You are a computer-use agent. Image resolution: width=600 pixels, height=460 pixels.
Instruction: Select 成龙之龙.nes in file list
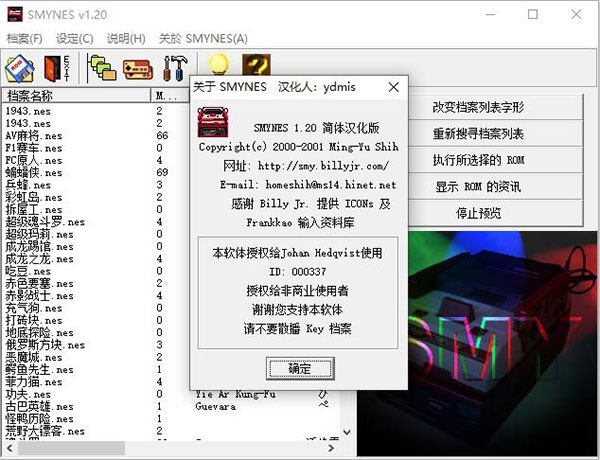click(39, 259)
